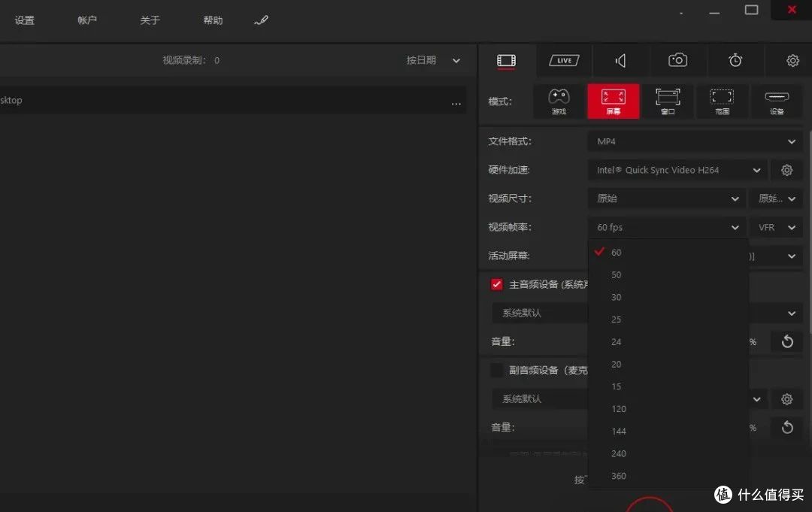Screen dimensions: 812x512
Task: Open the 帐户 menu
Action: pos(87,20)
